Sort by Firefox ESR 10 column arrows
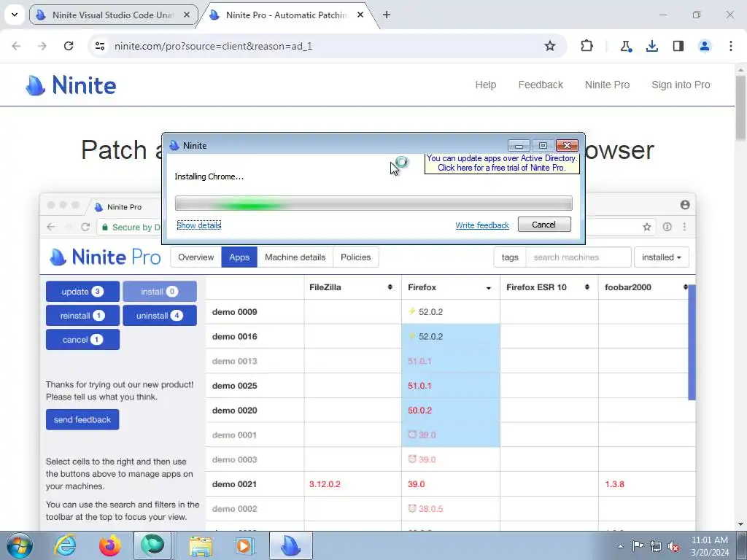 click(x=587, y=287)
